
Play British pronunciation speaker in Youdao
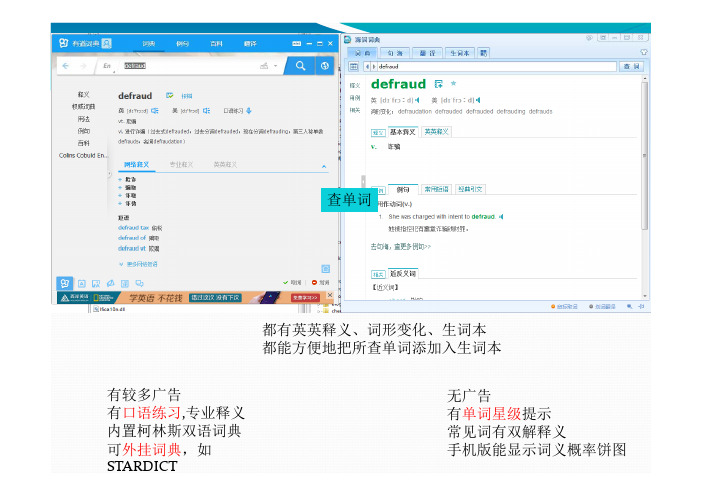155,111
